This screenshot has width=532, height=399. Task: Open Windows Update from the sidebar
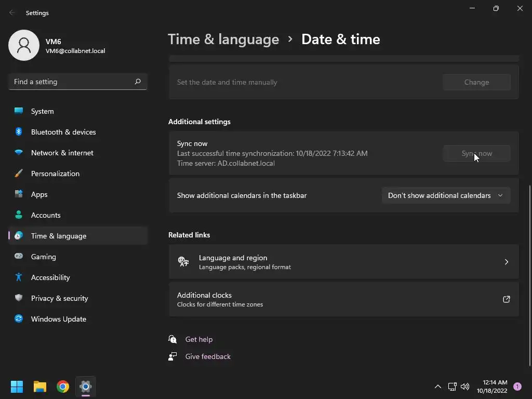point(78,319)
